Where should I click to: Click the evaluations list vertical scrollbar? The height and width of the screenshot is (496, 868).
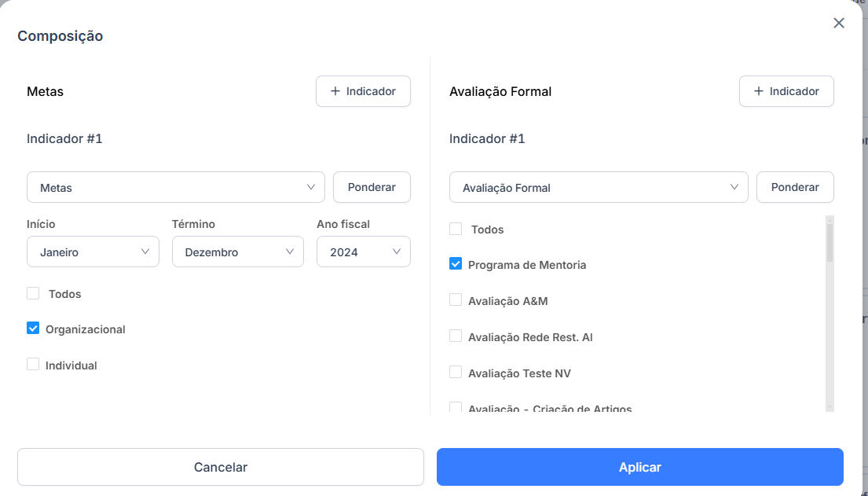830,314
